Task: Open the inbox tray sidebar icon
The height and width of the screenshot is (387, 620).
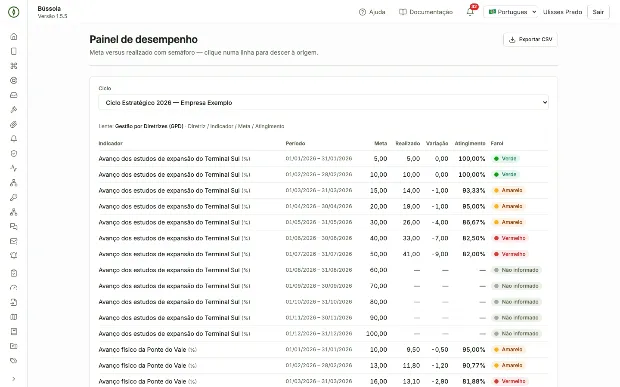Action: 13,95
